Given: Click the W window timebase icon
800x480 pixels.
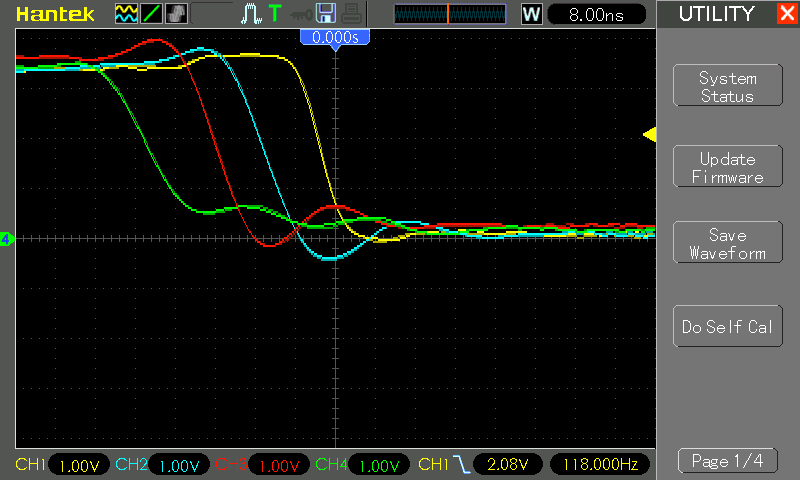Looking at the screenshot, I should point(531,14).
